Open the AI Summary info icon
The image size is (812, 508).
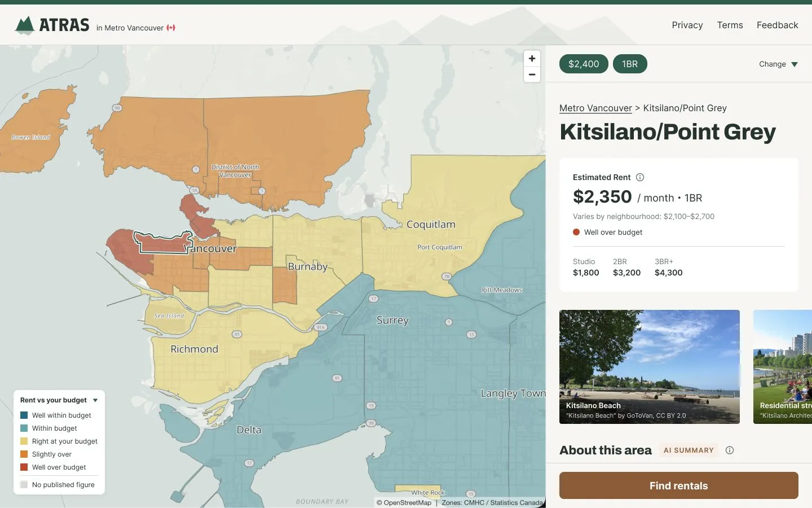click(730, 450)
